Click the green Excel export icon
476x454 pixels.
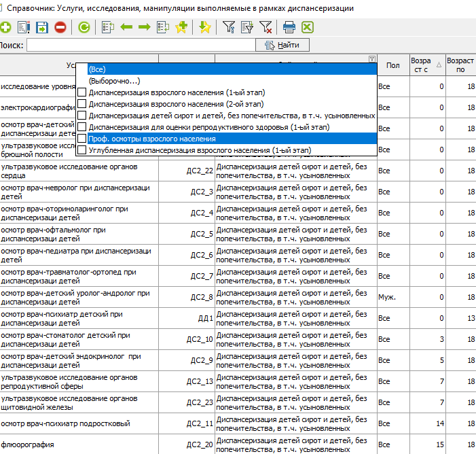[x=308, y=27]
